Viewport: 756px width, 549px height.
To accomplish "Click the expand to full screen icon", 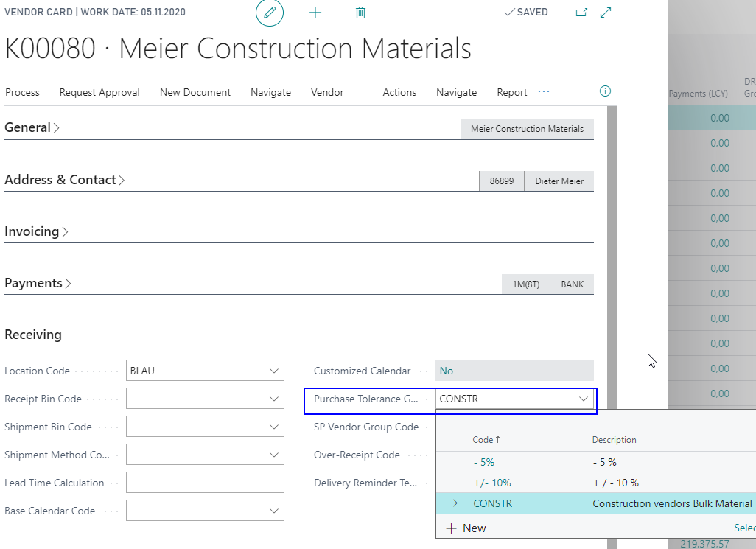I will pos(606,13).
